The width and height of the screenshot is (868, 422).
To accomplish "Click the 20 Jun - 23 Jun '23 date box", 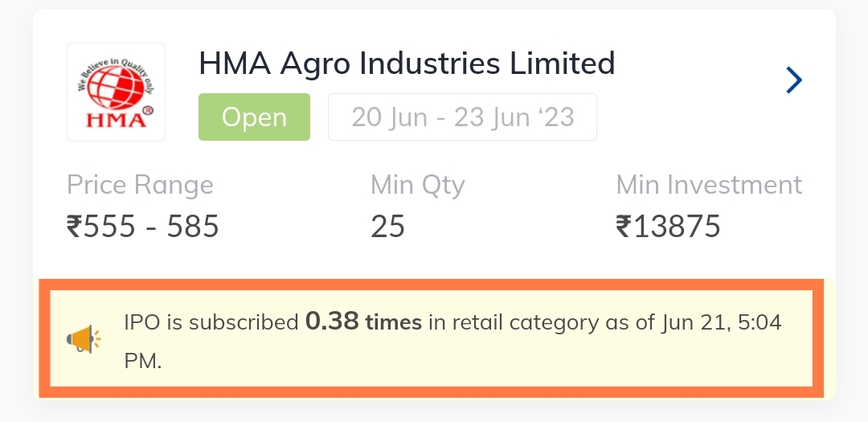I will 462,117.
